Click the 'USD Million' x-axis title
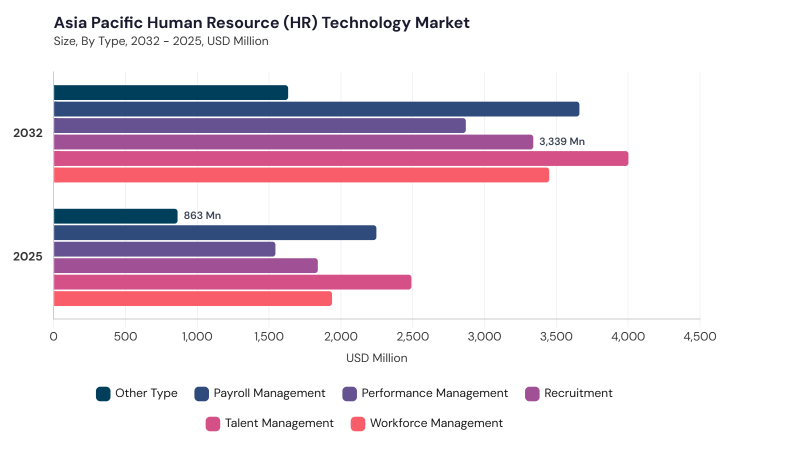The height and width of the screenshot is (450, 800). click(x=377, y=358)
